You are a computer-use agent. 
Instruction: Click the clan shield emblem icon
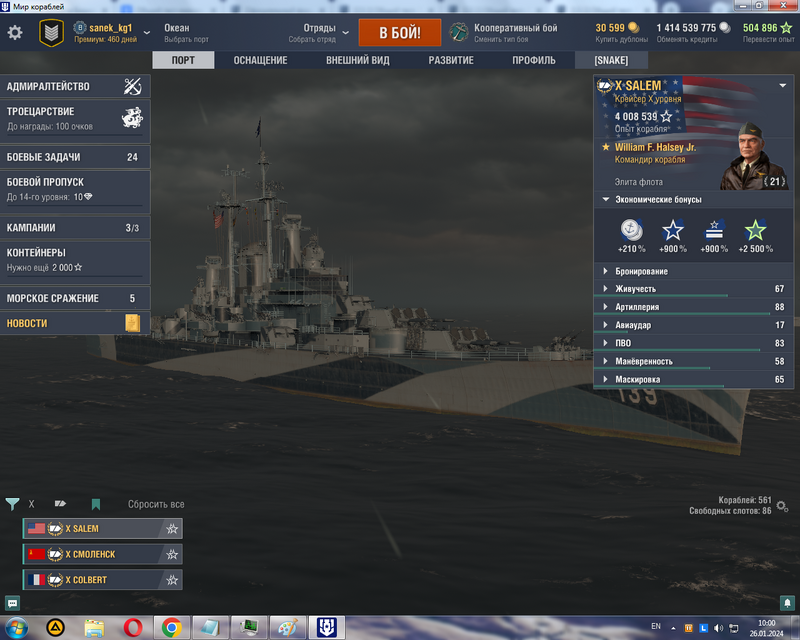[52, 33]
